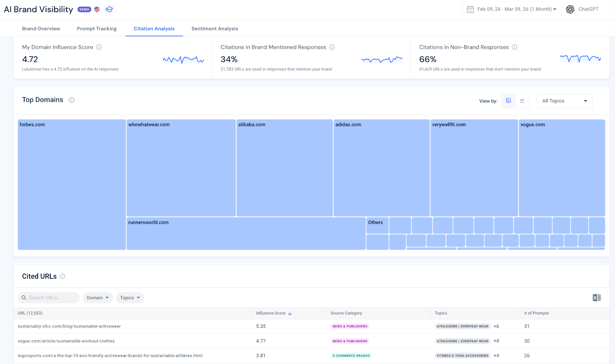Select the Citation Analysis tab

pos(154,29)
